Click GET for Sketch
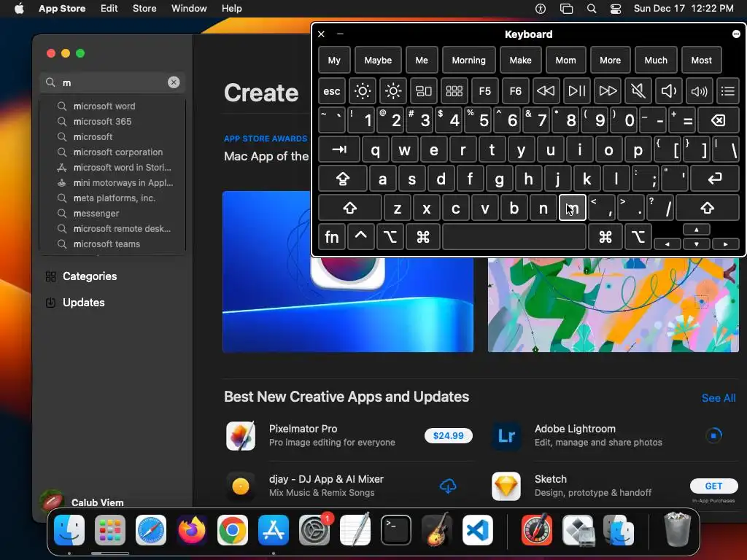The image size is (747, 560). tap(713, 486)
